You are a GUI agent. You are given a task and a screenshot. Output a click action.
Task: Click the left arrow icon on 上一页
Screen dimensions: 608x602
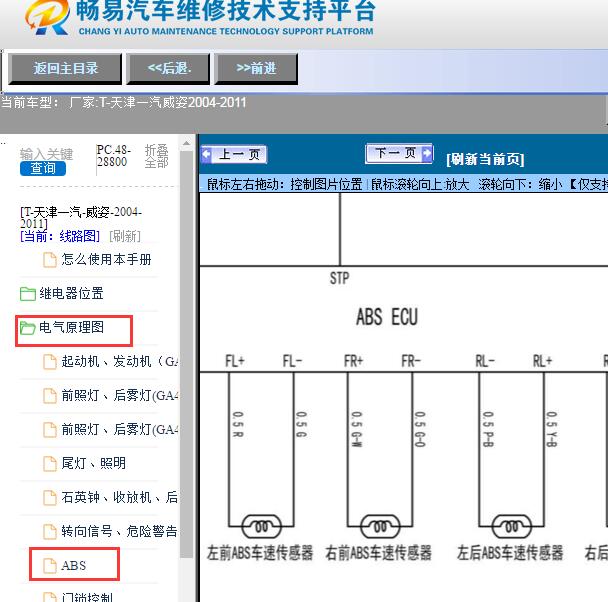(207, 154)
